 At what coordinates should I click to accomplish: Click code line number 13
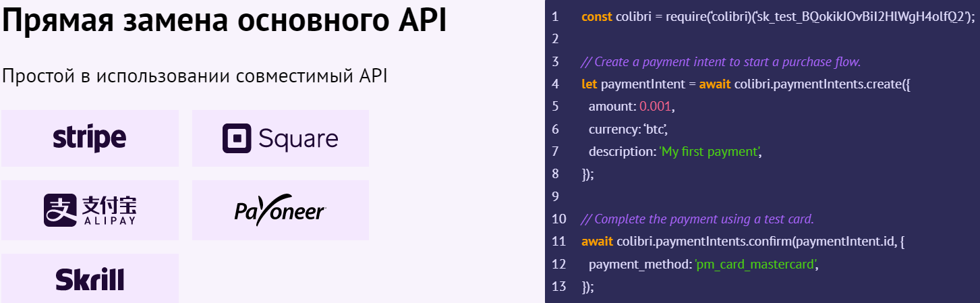[558, 287]
